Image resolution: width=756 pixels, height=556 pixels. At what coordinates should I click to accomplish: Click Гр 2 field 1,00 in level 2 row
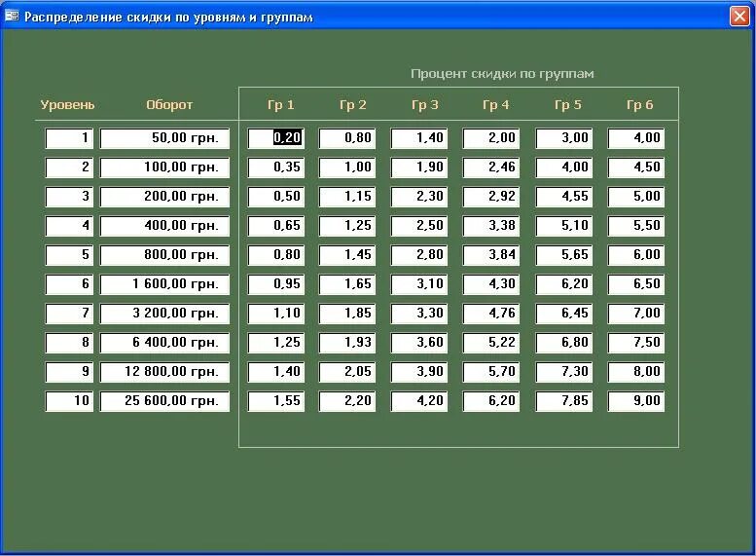click(x=347, y=167)
